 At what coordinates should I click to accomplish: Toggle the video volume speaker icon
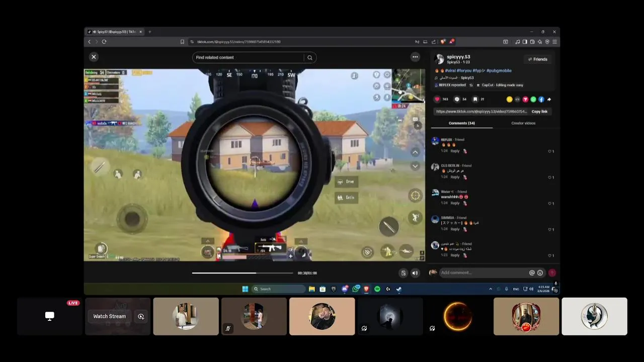coord(415,273)
